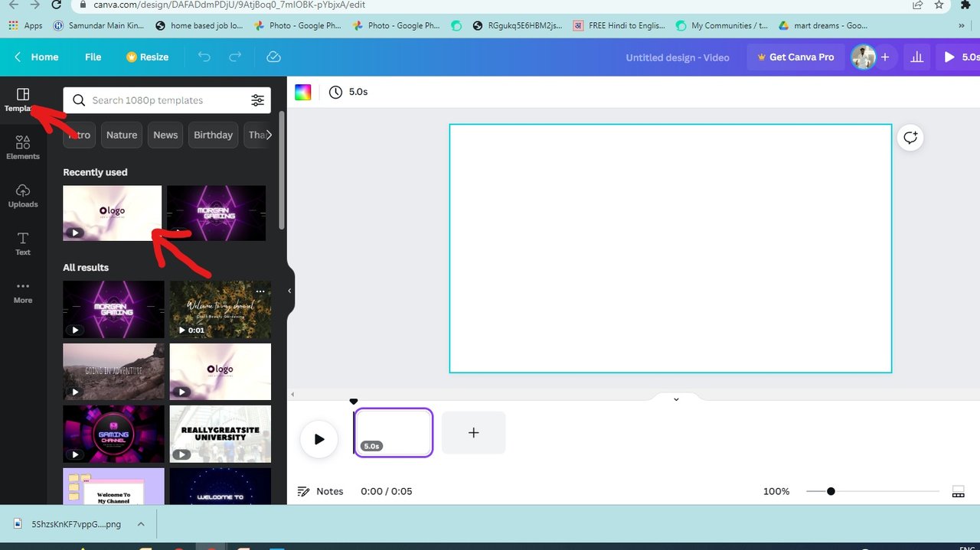The height and width of the screenshot is (550, 980).
Task: Undo the last action
Action: (204, 57)
